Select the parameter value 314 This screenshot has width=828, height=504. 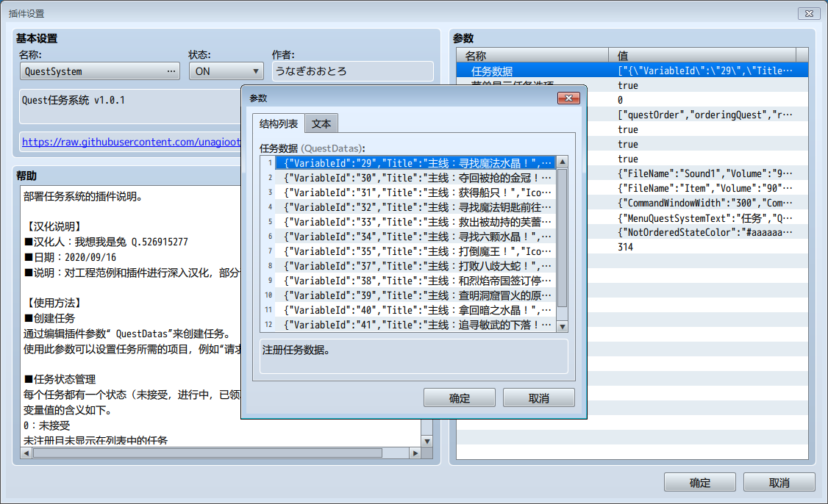(x=625, y=247)
